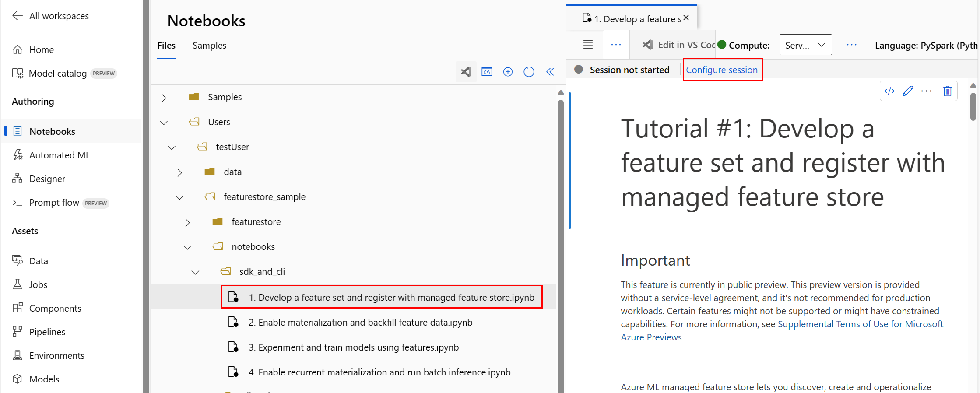Collapse the testUser folder
980x393 pixels.
pos(172,148)
